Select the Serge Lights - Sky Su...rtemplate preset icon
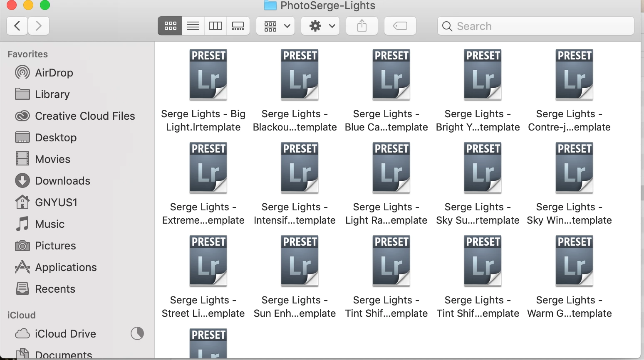 click(483, 168)
